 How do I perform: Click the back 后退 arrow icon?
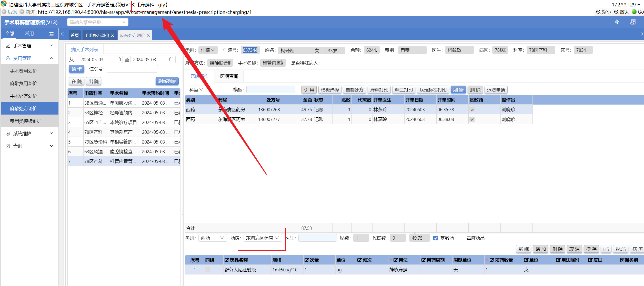(x=4, y=12)
